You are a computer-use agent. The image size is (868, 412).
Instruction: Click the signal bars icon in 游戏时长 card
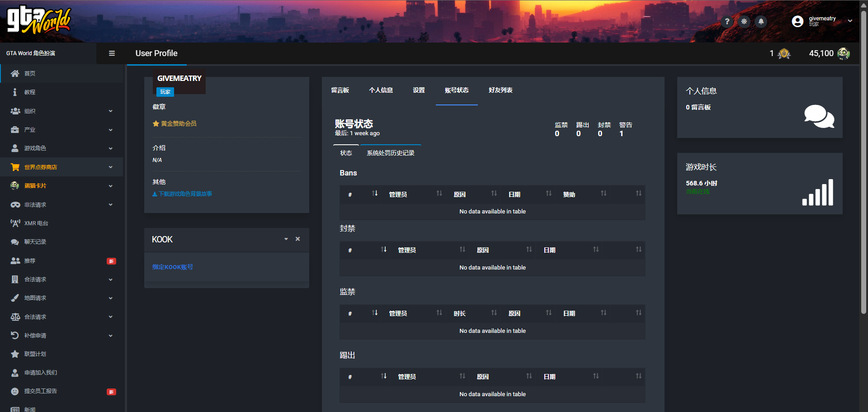pyautogui.click(x=818, y=192)
